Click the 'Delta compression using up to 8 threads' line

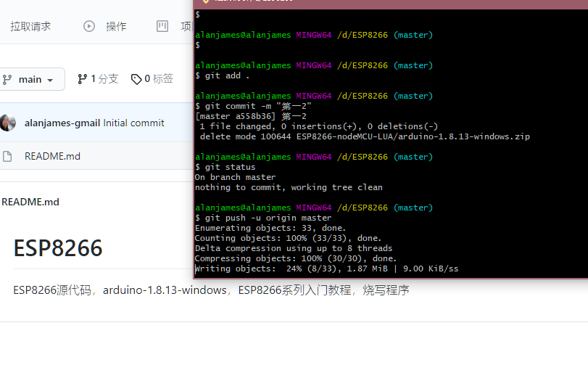point(294,248)
